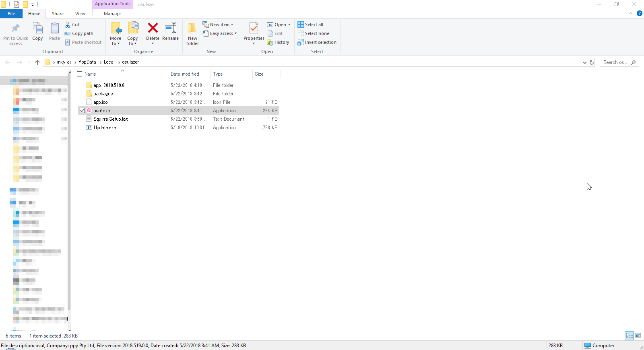Click the Paste clipboard icon
Screen dimensions: 644x350
54,28
